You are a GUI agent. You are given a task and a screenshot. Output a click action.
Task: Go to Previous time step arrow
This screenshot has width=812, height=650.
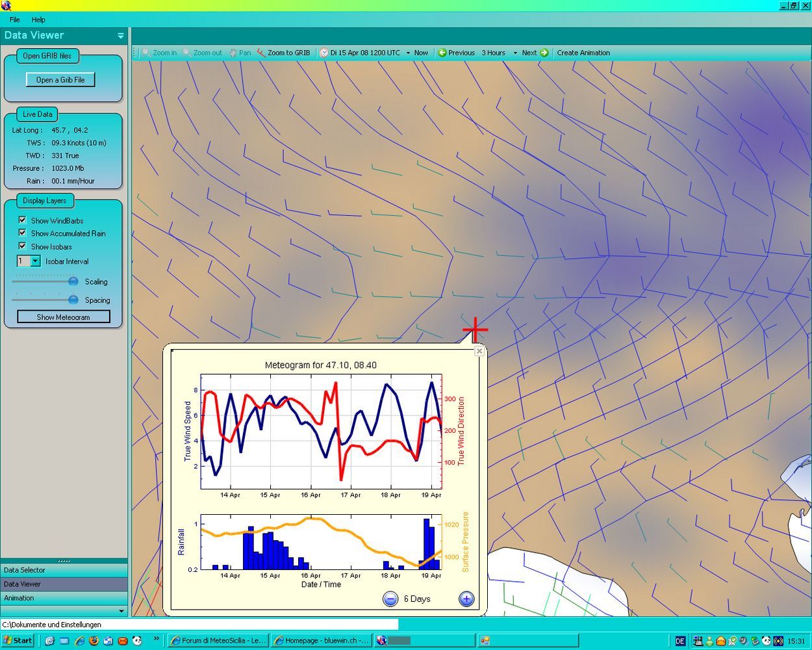(x=442, y=53)
